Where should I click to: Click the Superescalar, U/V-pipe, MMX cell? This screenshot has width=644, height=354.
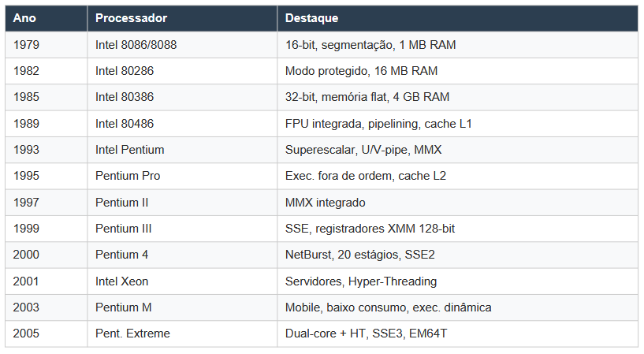pyautogui.click(x=457, y=150)
